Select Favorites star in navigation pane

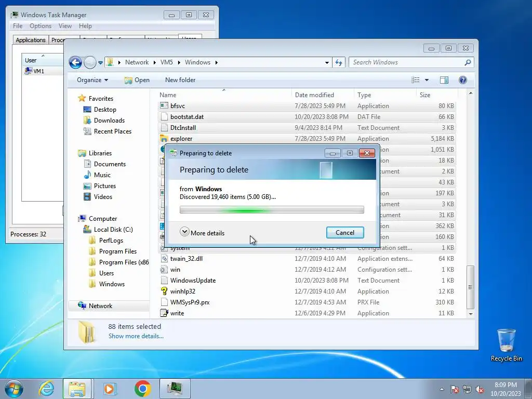point(82,98)
